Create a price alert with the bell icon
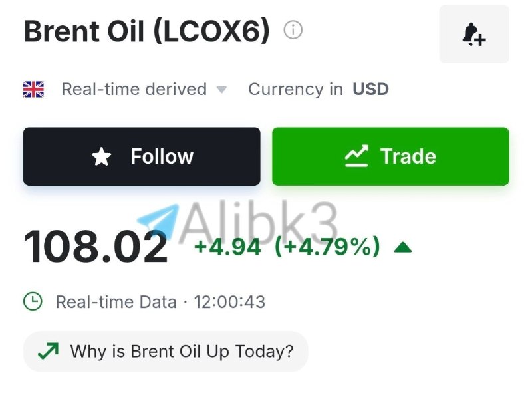Screen dimensions: 532x393 click(x=474, y=34)
